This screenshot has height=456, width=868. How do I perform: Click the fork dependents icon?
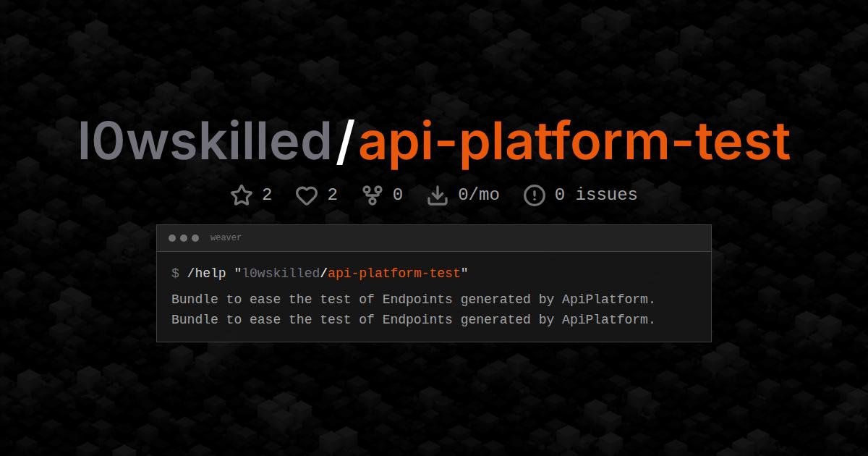(373, 195)
